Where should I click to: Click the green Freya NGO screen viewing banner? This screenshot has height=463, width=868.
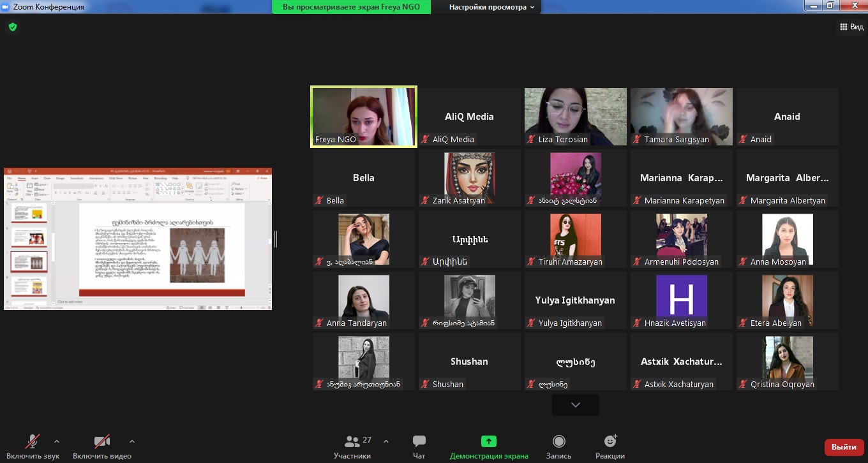(x=351, y=7)
